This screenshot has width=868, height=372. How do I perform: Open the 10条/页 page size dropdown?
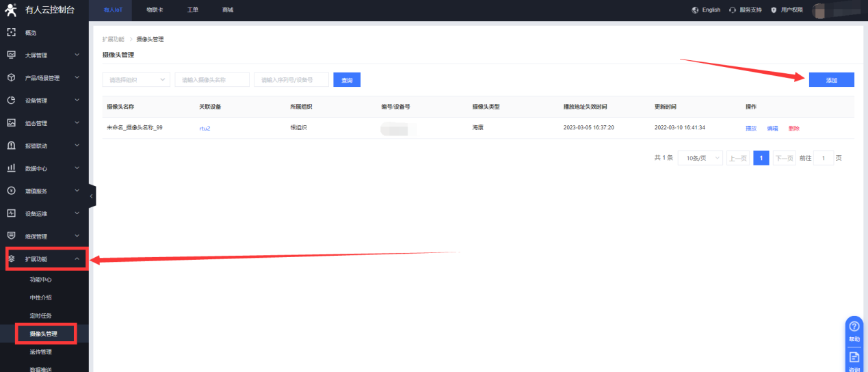700,158
